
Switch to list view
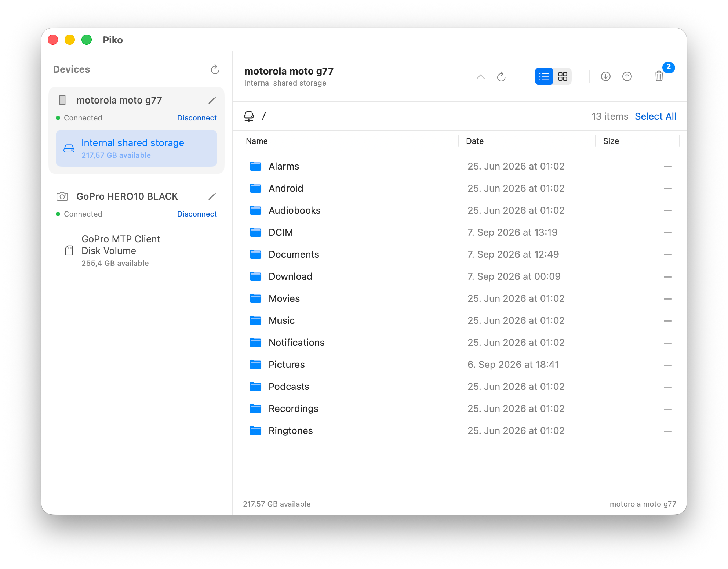[544, 76]
